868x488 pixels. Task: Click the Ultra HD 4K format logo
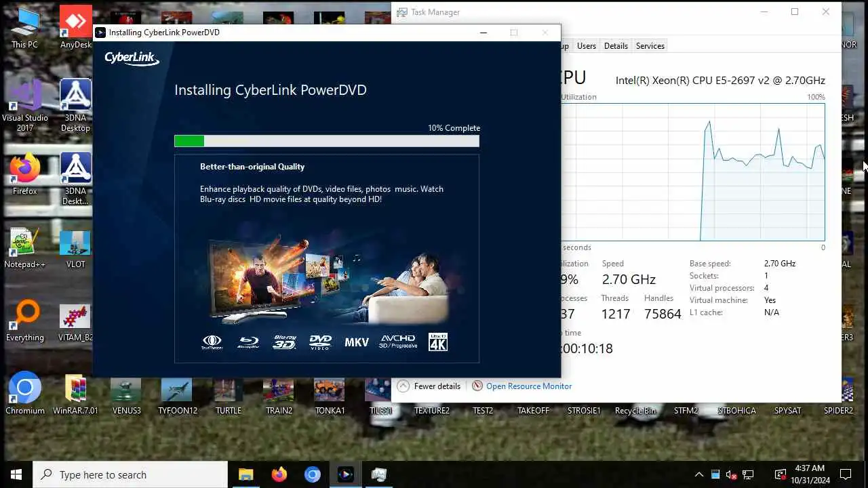tap(438, 342)
